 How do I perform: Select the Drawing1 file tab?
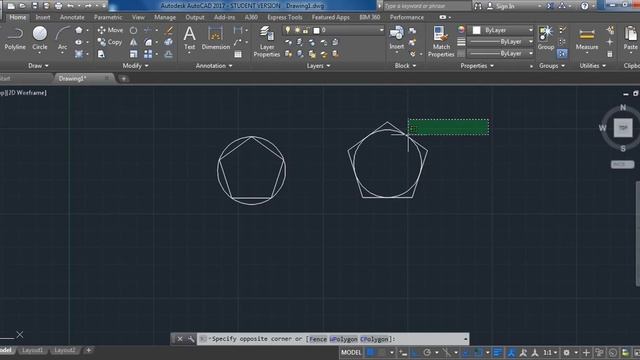tap(84, 78)
